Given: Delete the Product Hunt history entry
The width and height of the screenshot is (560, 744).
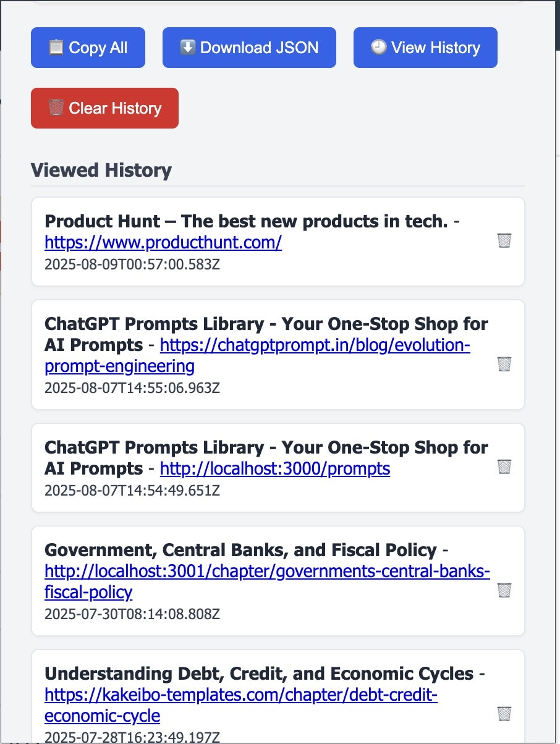Looking at the screenshot, I should point(504,240).
